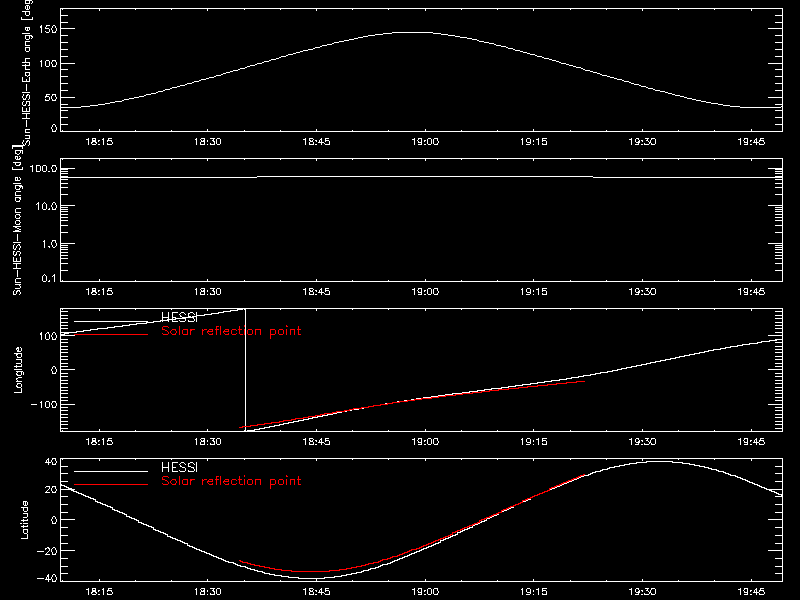Click 18:30 time label under Longitude plot
800x600 pixels.
point(208,442)
